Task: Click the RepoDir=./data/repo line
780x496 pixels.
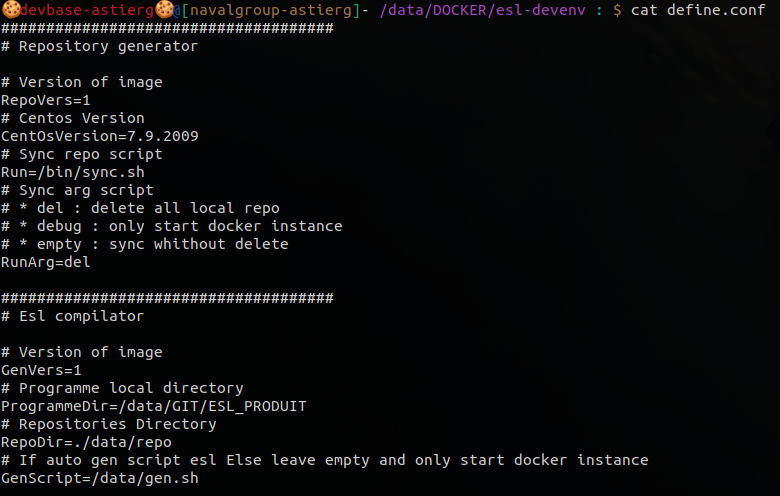Action: point(86,442)
